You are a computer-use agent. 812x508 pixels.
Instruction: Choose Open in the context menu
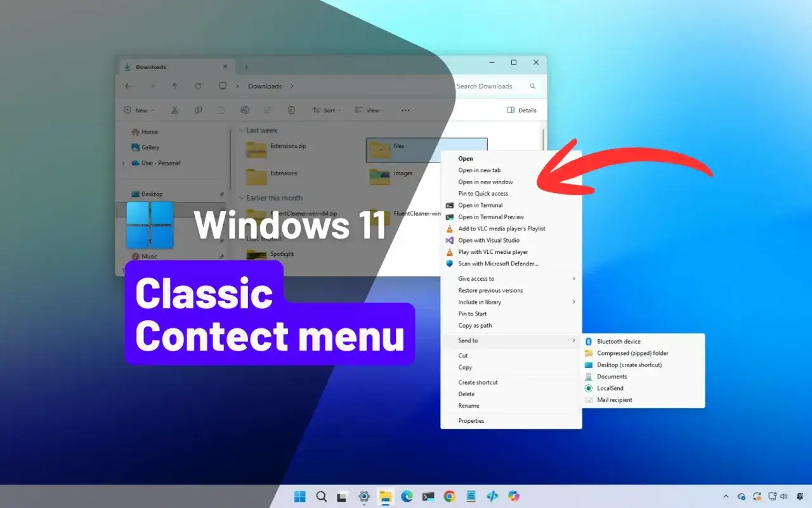pyautogui.click(x=511, y=159)
